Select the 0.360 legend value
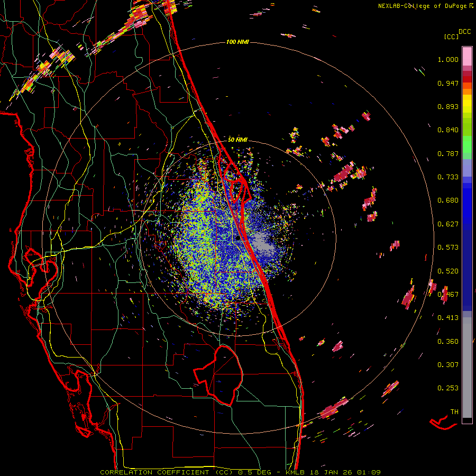This screenshot has width=476, height=476. (448, 342)
